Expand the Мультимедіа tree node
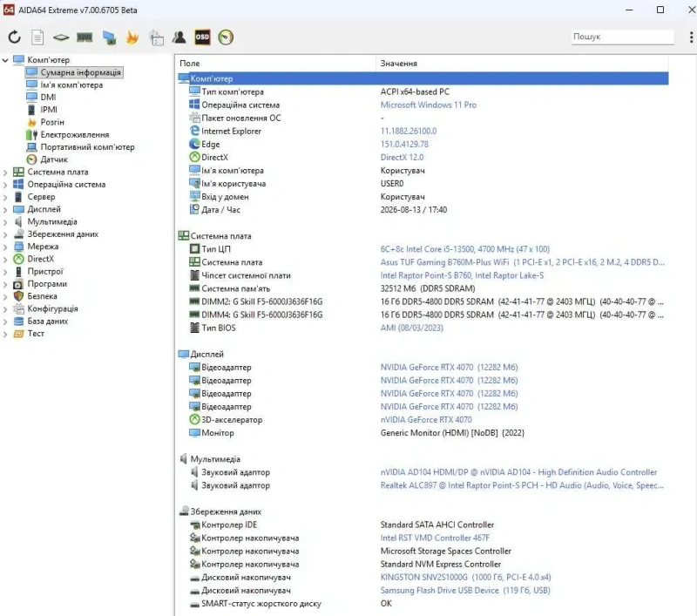The image size is (697, 616). [5, 222]
